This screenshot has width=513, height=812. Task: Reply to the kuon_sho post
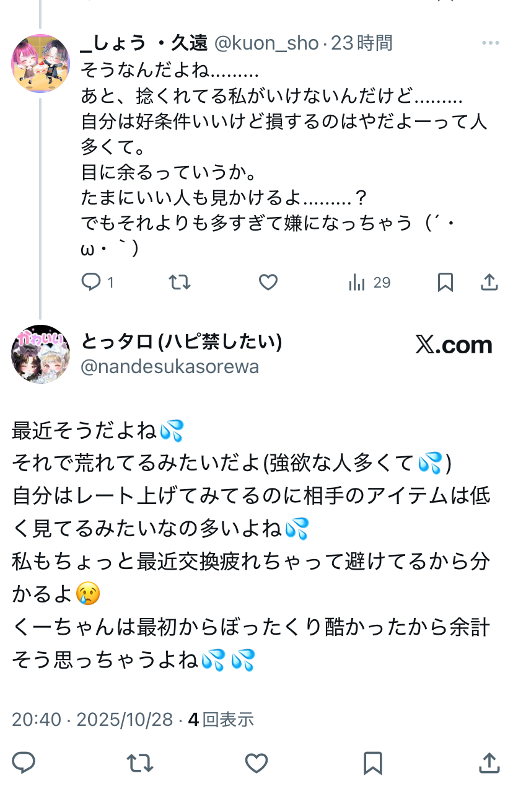click(x=91, y=283)
